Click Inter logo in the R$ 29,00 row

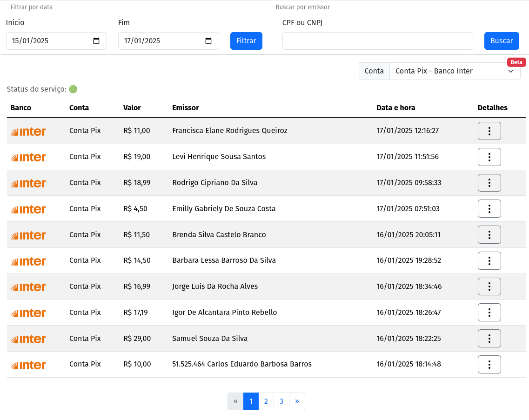[x=28, y=339]
